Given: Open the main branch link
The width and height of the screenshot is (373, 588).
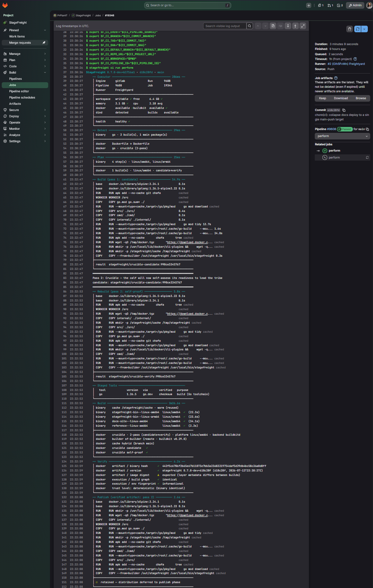Looking at the screenshot, I should (x=361, y=129).
